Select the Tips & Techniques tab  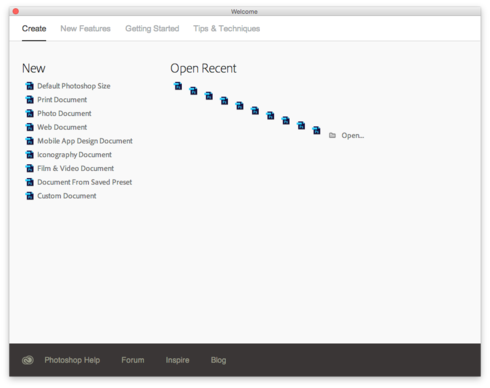click(x=227, y=29)
